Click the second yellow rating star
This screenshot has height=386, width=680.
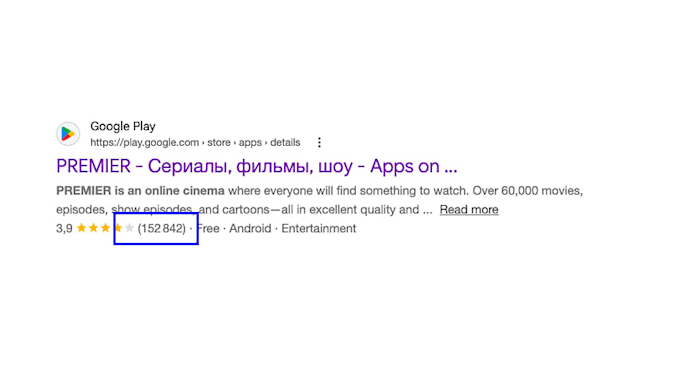(x=93, y=228)
